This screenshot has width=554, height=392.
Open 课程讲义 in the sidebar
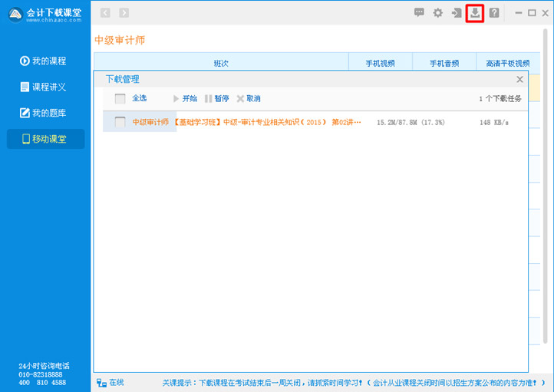pyautogui.click(x=45, y=87)
